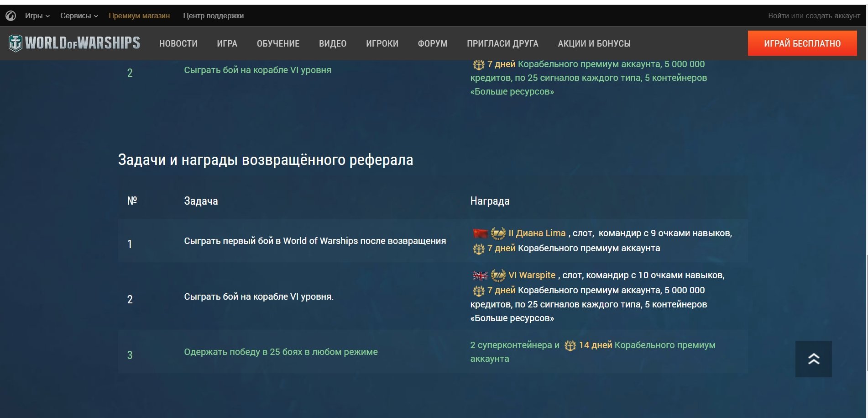Click создать аккаунт link
868x418 pixels.
833,16
